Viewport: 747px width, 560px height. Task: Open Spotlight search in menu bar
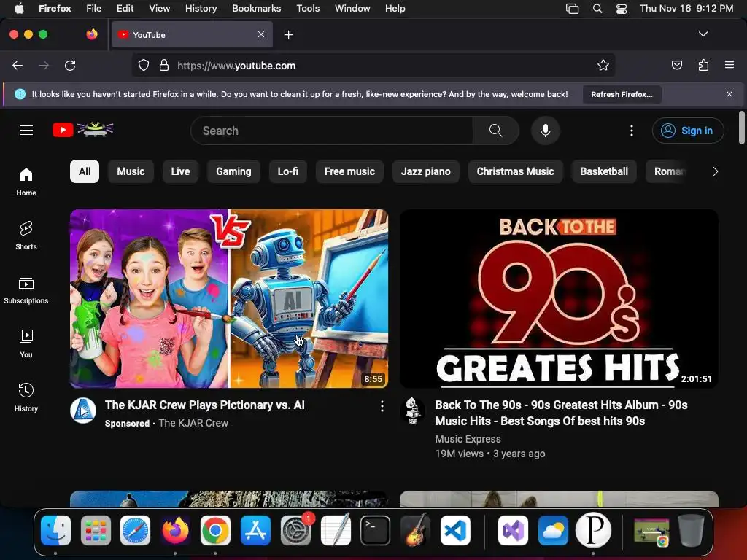coord(597,9)
